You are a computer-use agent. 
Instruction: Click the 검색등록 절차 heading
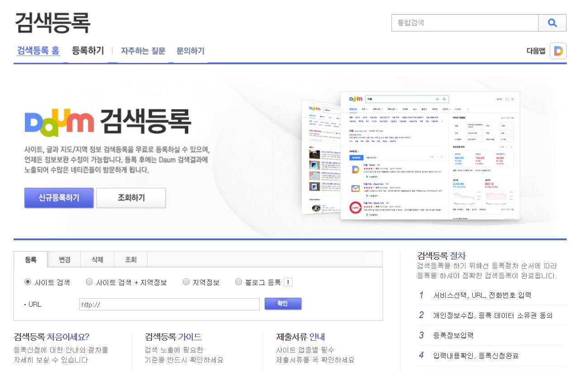[441, 256]
